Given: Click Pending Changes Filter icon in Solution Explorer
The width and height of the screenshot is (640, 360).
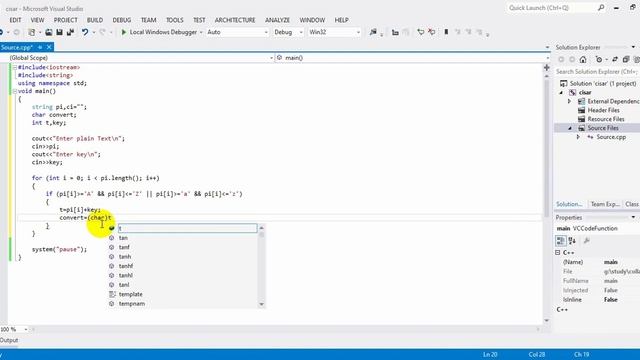Looking at the screenshot, I should point(598,60).
